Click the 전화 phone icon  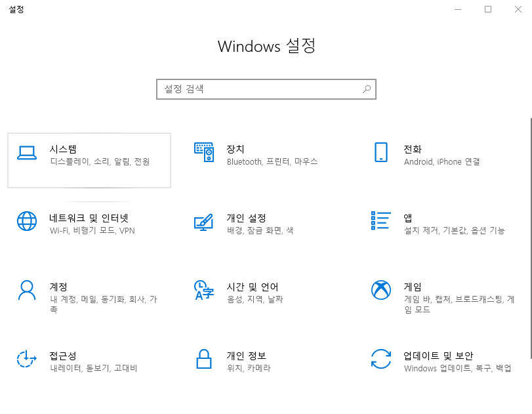click(381, 152)
